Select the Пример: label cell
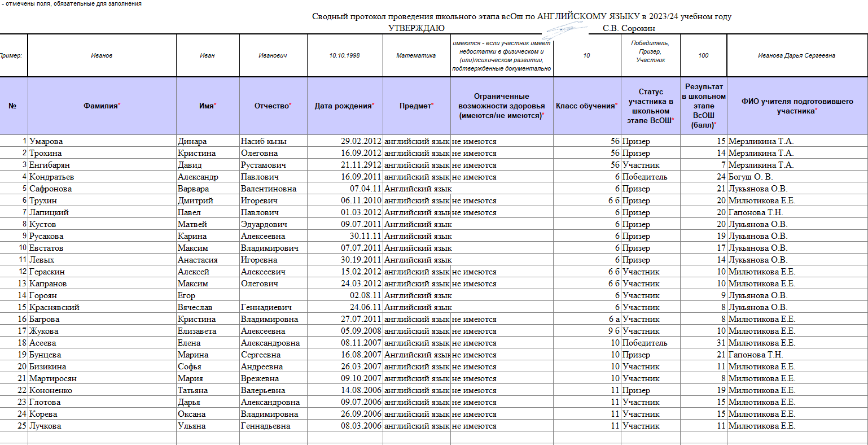The image size is (868, 445). [13, 55]
